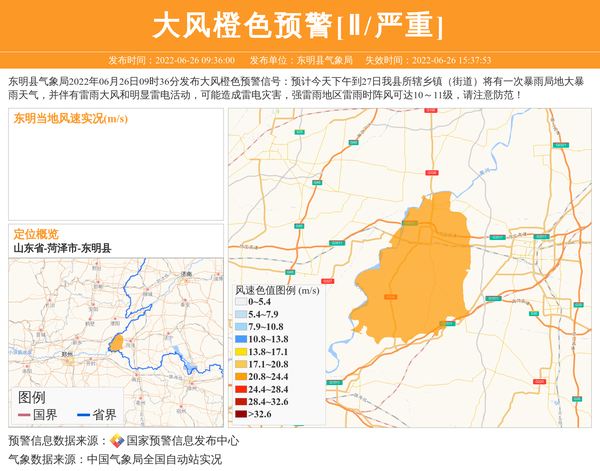Open 国家预警信息发布中心 source link
The height and width of the screenshot is (471, 600).
182,440
